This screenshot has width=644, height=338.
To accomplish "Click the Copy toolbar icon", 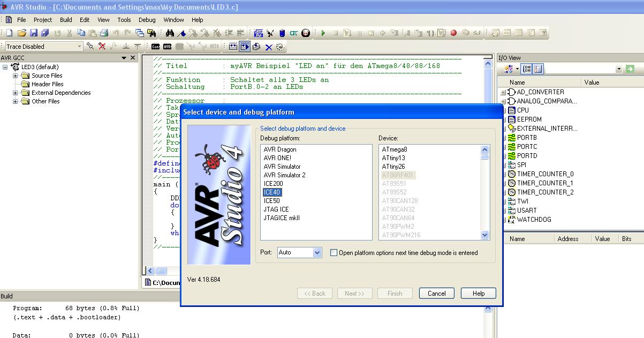I will point(80,33).
